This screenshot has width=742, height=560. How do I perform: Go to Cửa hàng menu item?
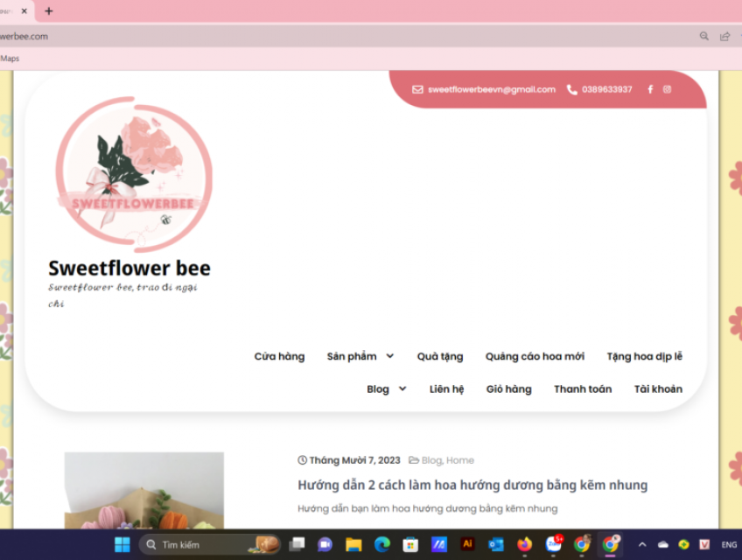click(x=279, y=356)
